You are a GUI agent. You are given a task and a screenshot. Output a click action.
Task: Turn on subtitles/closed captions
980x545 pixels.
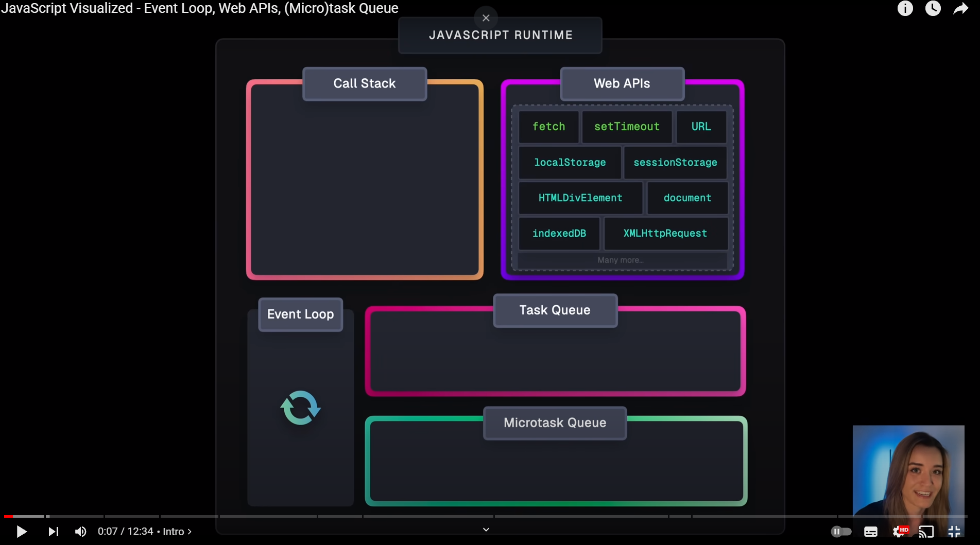(x=871, y=532)
